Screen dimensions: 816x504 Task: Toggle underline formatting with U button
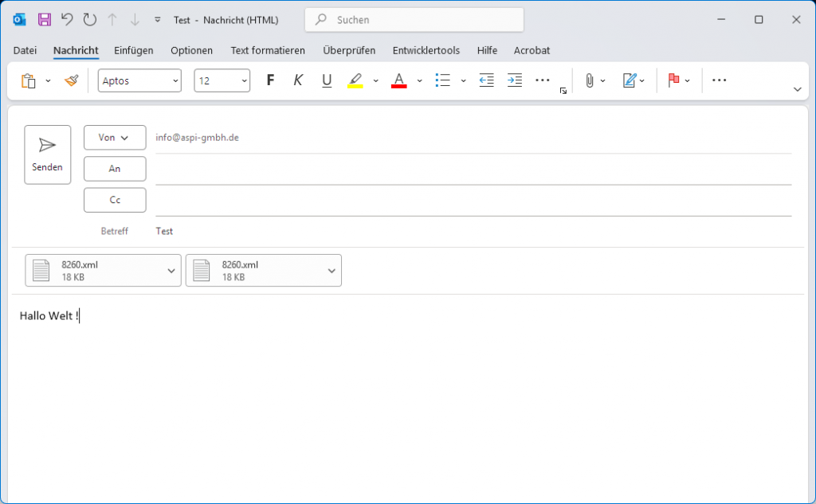[x=326, y=80]
